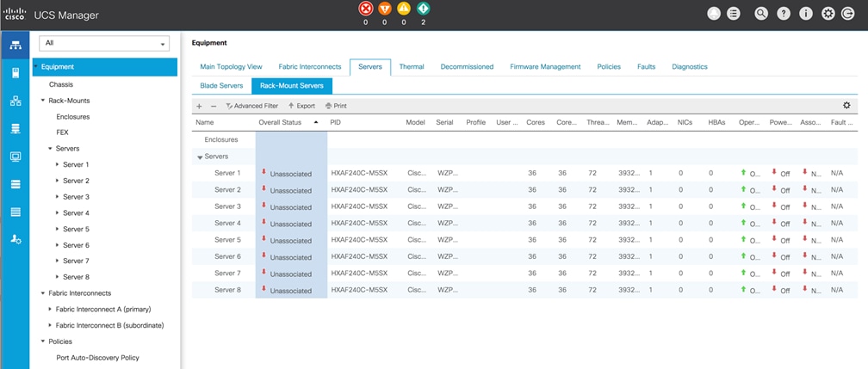Open the Admin user-gear icon in sidebar
The image size is (868, 369).
[15, 239]
